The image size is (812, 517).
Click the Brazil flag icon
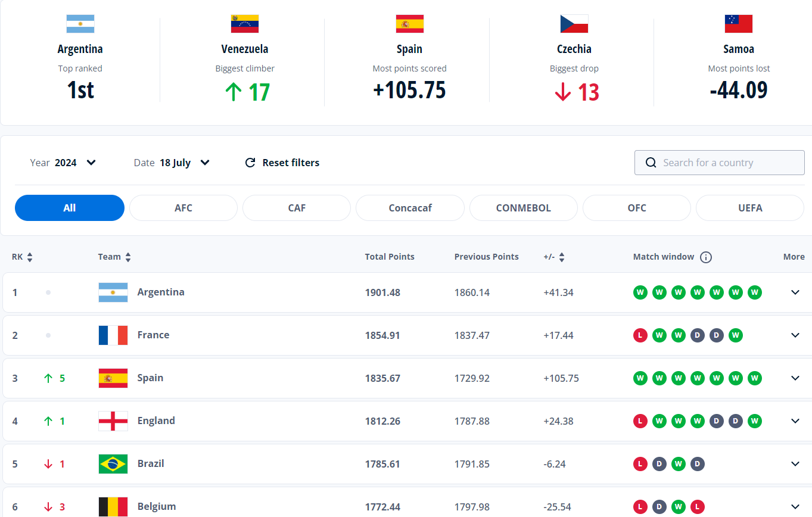pos(113,464)
